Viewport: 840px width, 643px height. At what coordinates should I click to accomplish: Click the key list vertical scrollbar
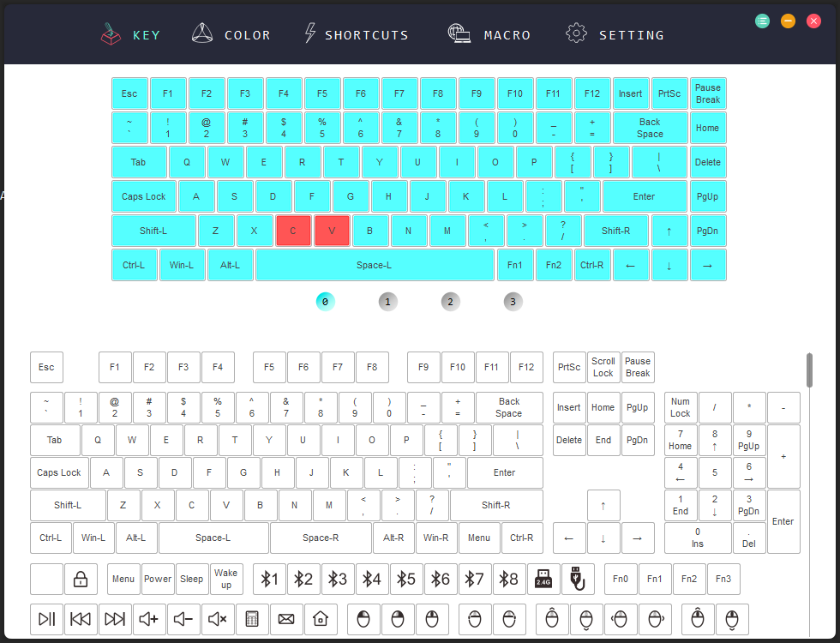(809, 370)
